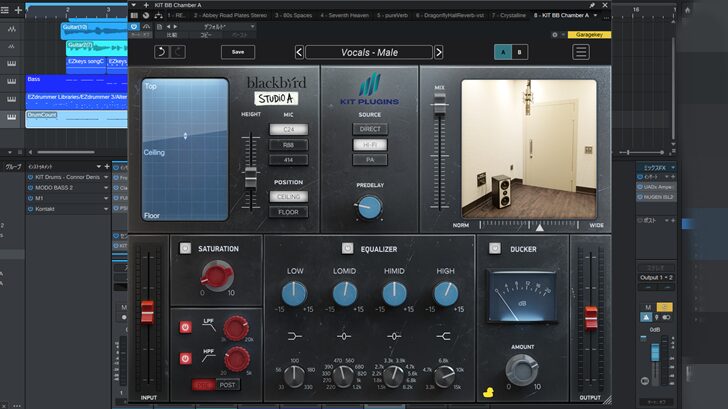Screen dimensions: 728x409
Task: Open the insert tab list arrow after KIT BB Chamber A
Action: [595, 15]
